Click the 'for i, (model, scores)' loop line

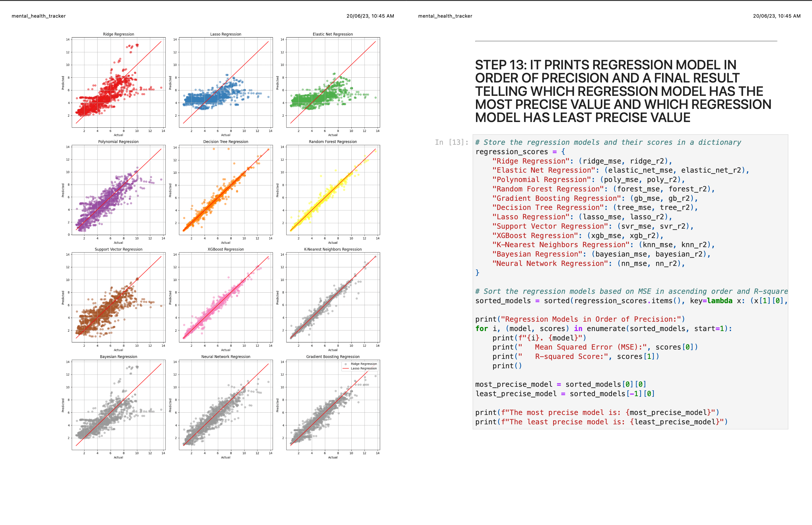tap(604, 329)
